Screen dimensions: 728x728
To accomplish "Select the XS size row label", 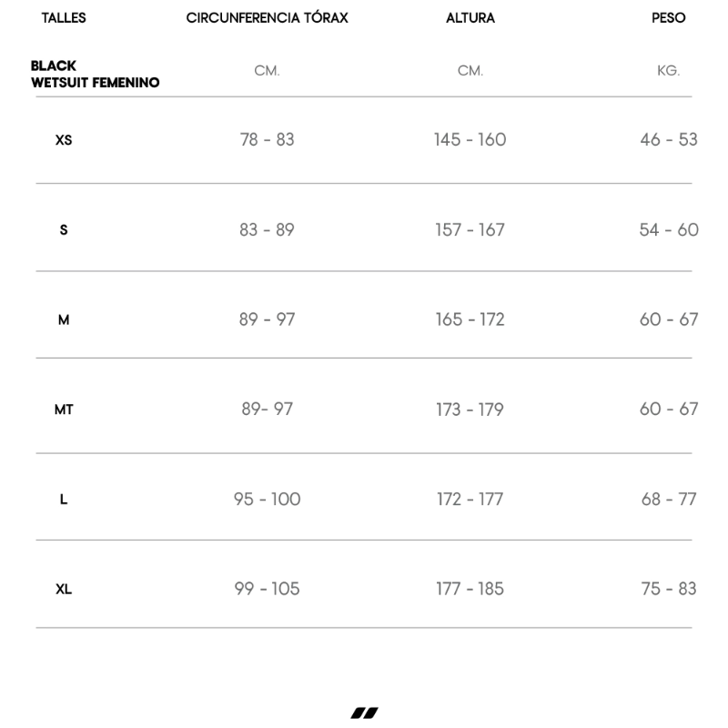I will (64, 140).
